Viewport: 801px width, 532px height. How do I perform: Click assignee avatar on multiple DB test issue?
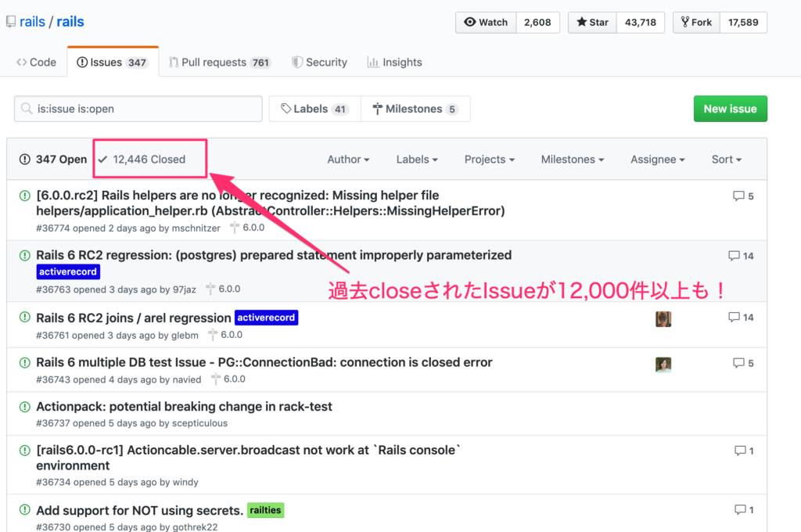(663, 364)
